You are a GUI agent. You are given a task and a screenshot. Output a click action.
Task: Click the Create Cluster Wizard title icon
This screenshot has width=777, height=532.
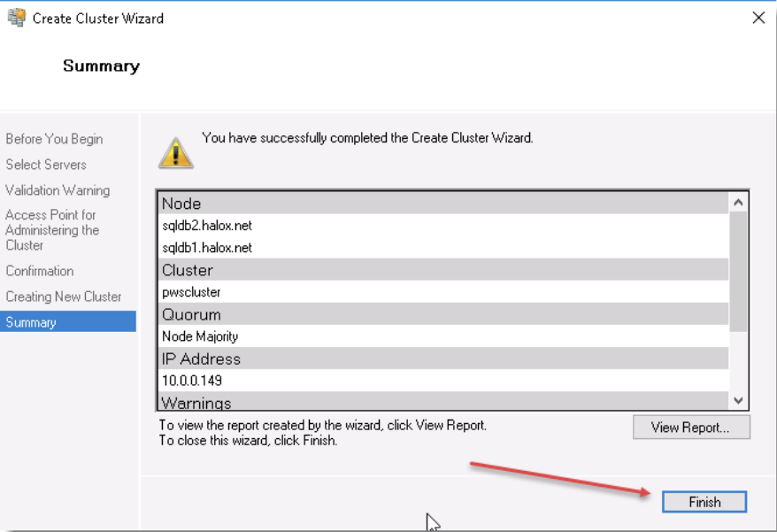tap(16, 18)
